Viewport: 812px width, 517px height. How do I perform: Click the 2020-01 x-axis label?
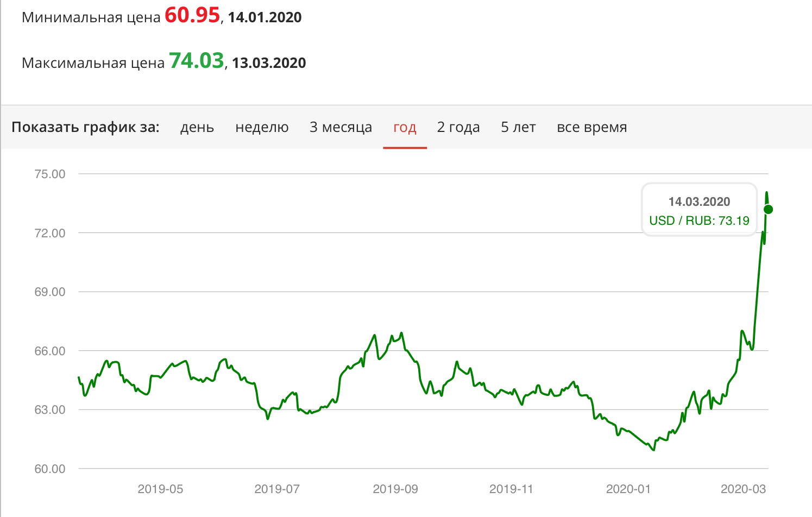click(x=628, y=489)
